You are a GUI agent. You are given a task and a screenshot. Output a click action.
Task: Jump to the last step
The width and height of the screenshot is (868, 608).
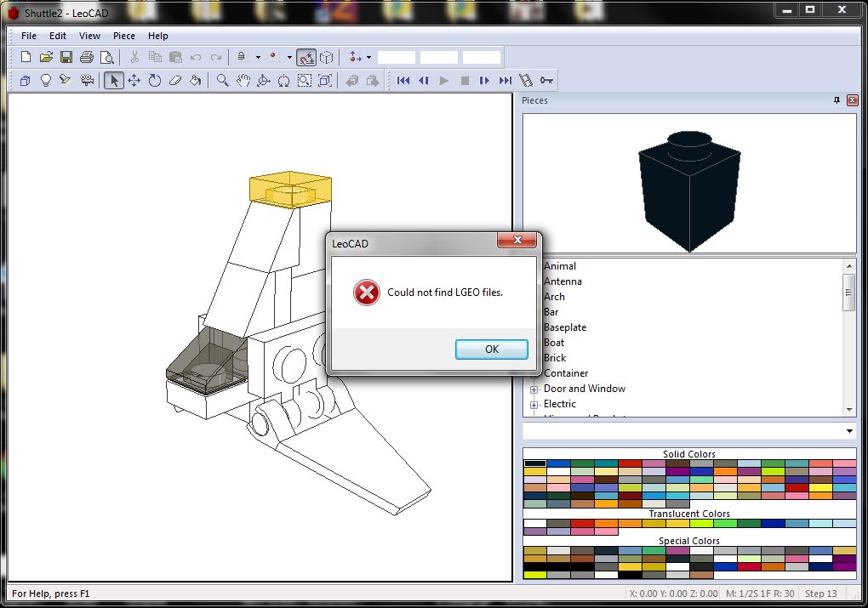pos(505,81)
